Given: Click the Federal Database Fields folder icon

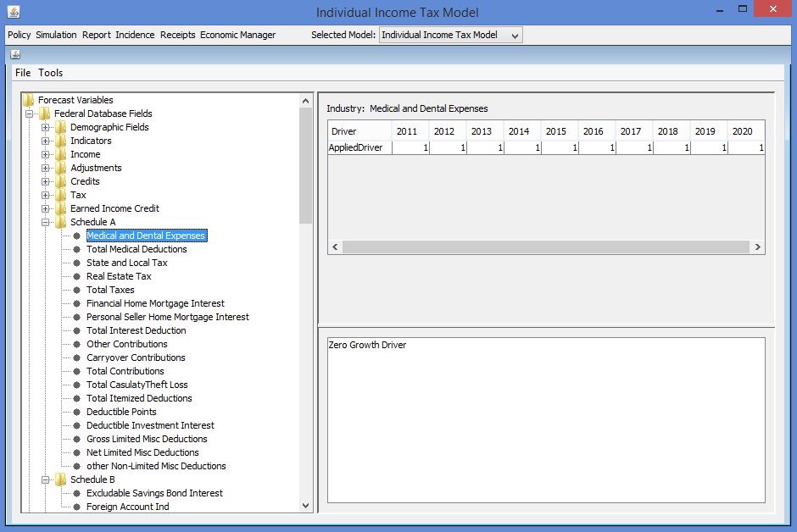Looking at the screenshot, I should [x=45, y=114].
